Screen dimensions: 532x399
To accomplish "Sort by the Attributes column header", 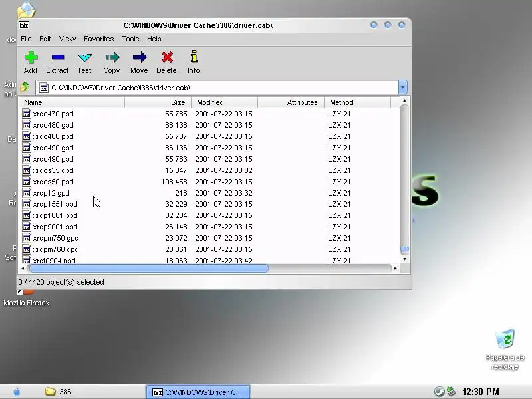I will point(291,102).
